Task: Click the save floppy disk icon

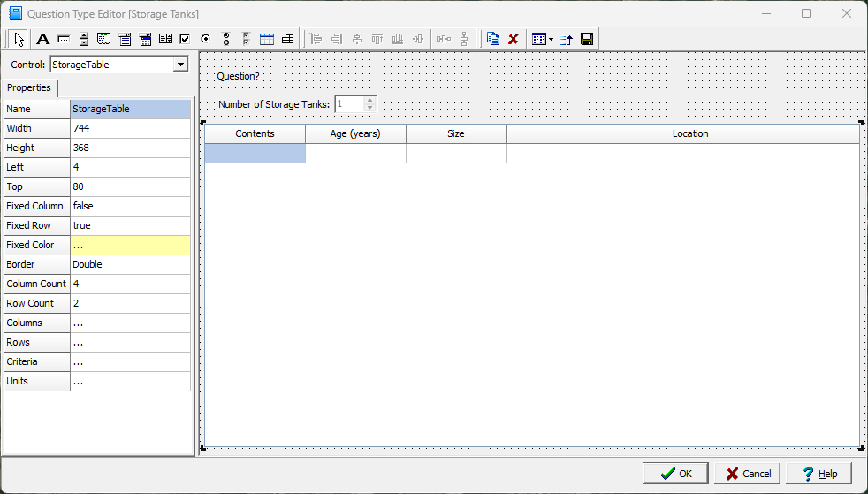Action: point(586,39)
